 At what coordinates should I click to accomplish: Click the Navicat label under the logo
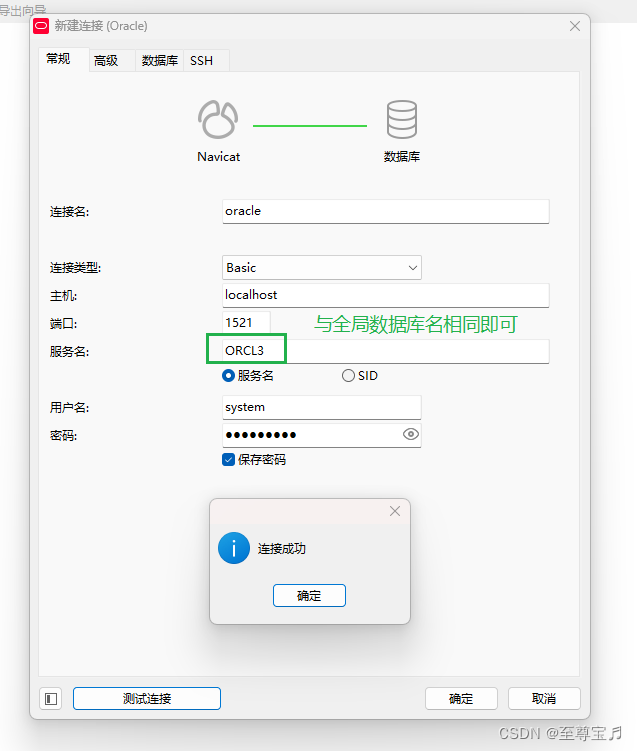(x=218, y=157)
